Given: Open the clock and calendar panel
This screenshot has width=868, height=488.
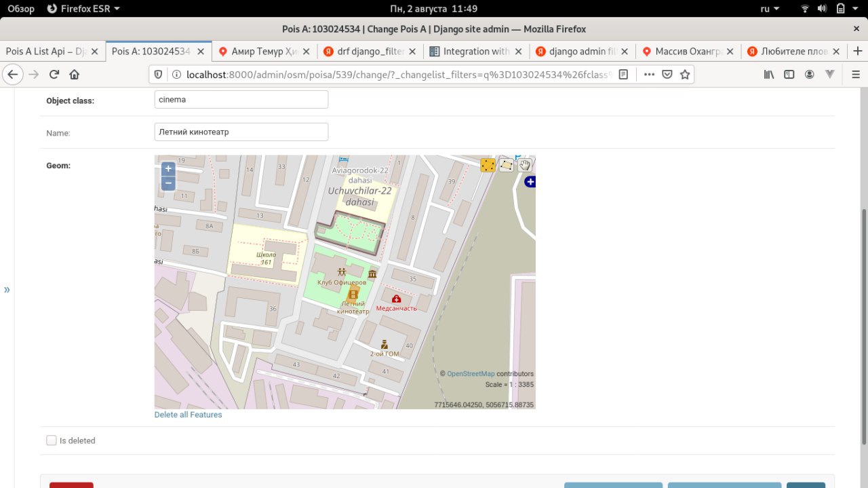Looking at the screenshot, I should (433, 9).
